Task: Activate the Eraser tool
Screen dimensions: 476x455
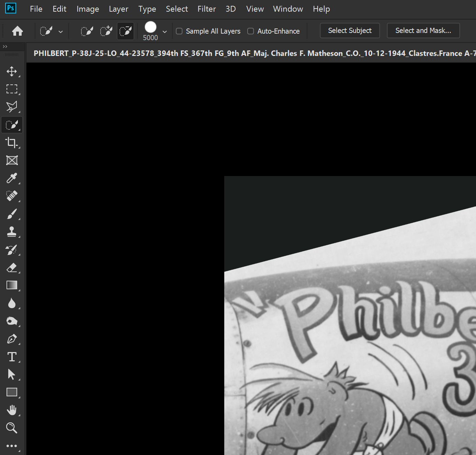Action: (12, 268)
